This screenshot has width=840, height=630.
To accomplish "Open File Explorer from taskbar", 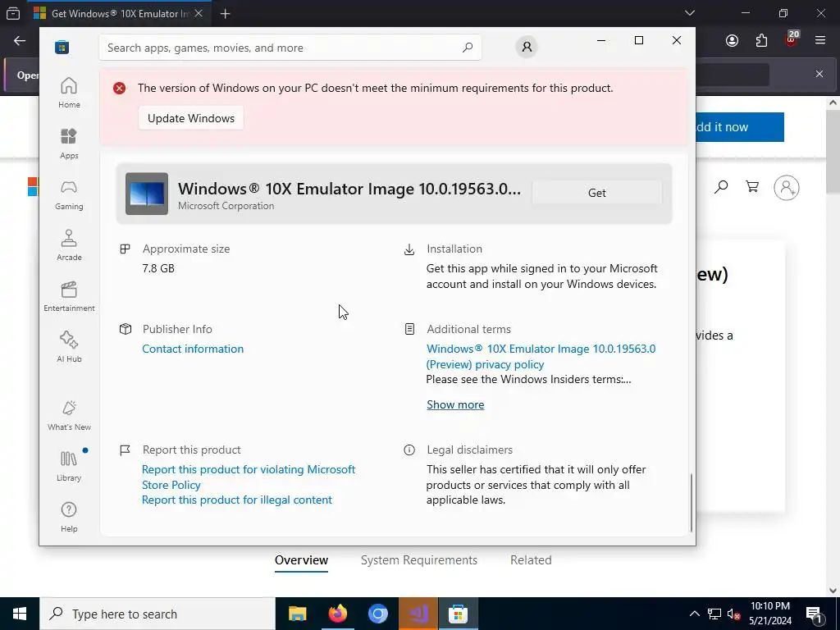I will click(x=297, y=614).
